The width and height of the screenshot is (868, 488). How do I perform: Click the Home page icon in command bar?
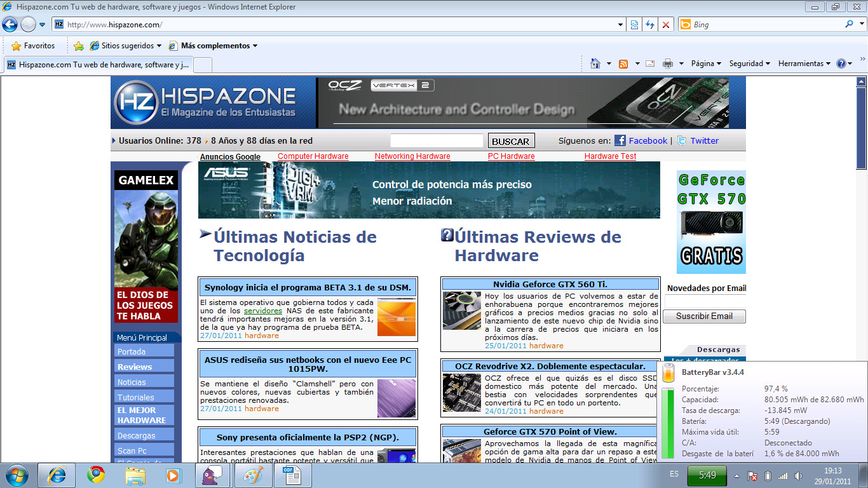coord(595,64)
